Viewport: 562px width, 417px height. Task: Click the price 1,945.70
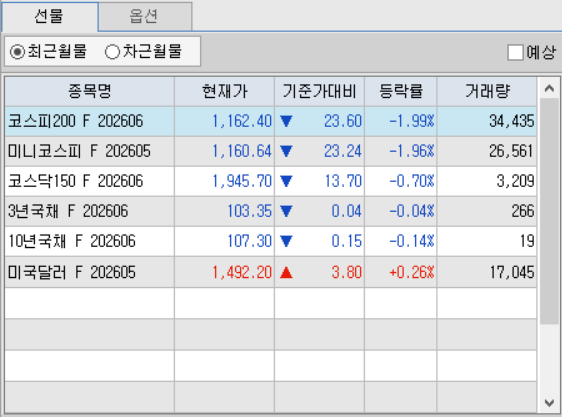(x=242, y=181)
